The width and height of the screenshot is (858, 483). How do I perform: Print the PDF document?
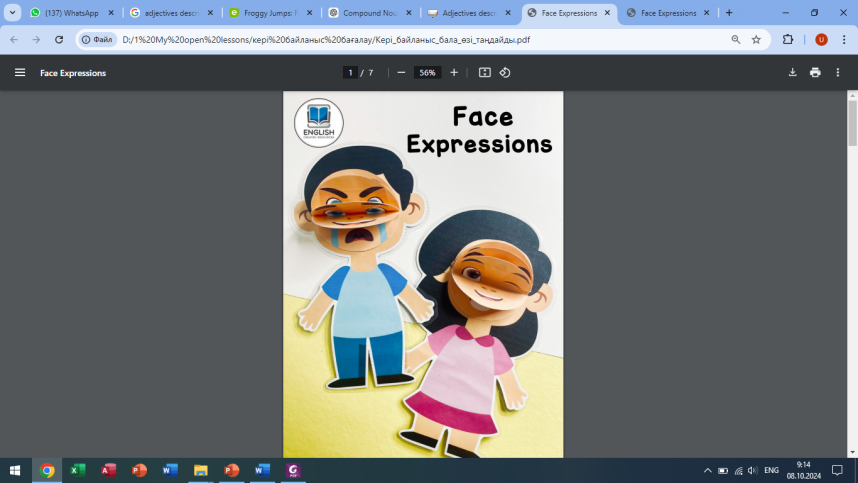tap(815, 72)
